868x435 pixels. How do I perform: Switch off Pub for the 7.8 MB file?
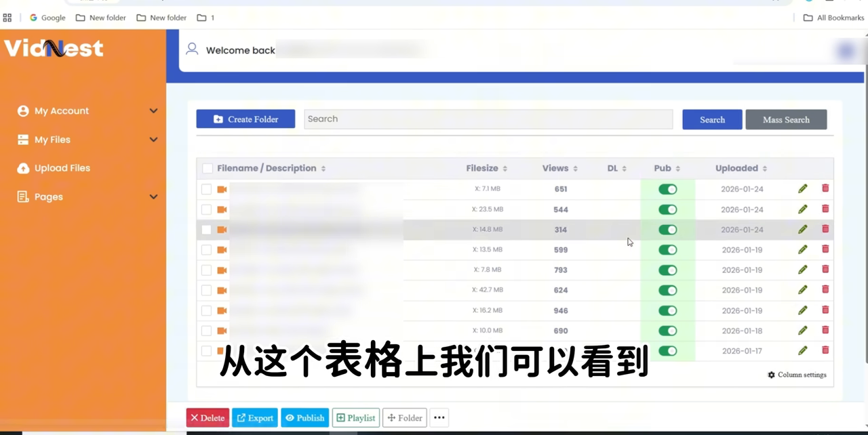668,270
